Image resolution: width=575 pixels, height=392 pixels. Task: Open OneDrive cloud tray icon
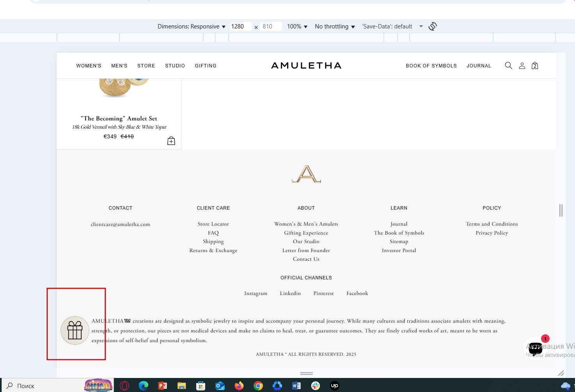(x=565, y=386)
